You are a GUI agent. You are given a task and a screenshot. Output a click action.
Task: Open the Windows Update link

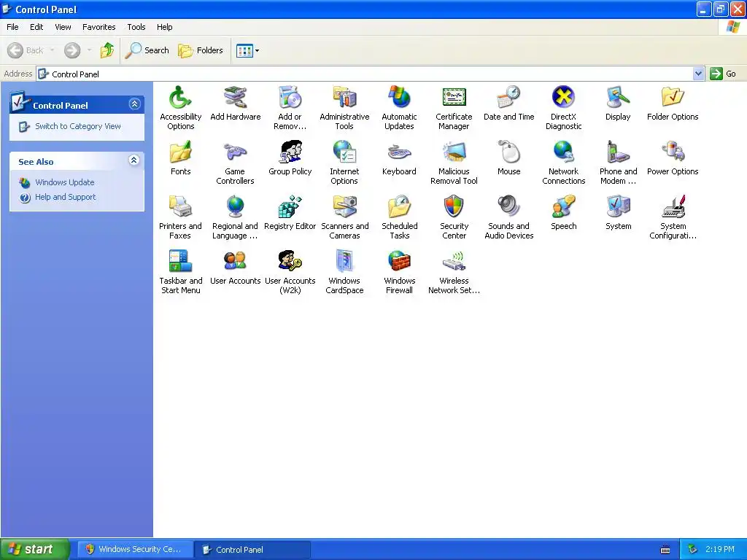65,182
